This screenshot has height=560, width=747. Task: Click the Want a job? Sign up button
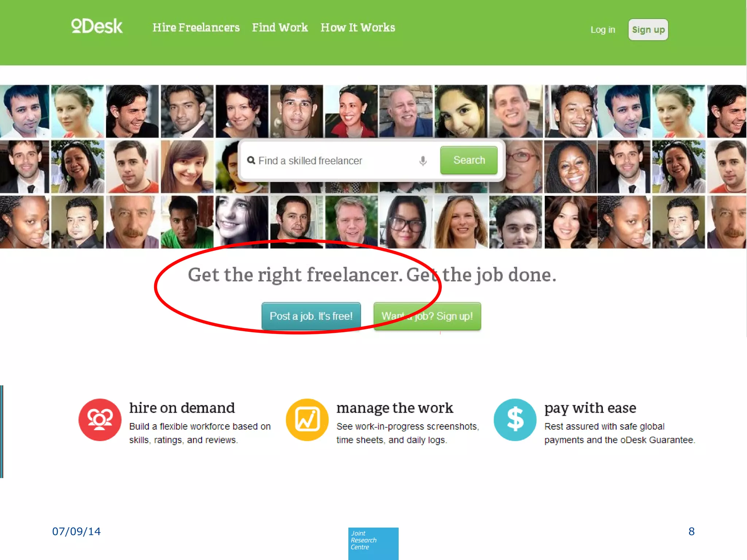coord(427,316)
